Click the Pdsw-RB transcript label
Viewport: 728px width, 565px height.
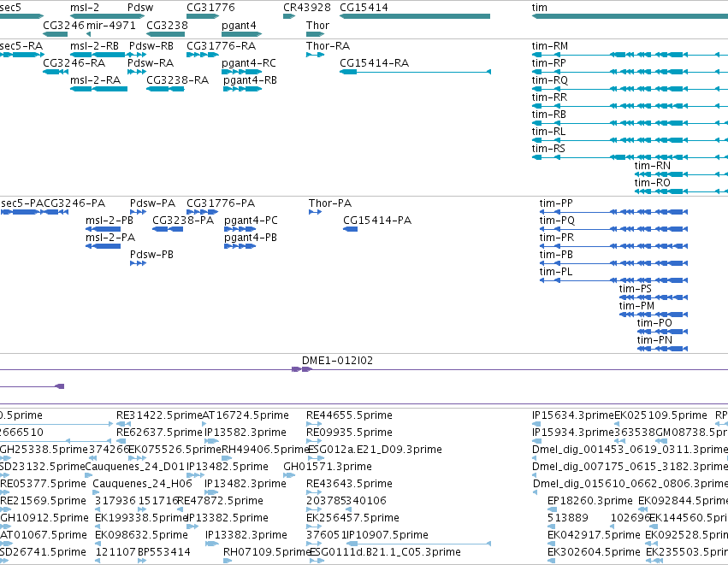click(151, 46)
